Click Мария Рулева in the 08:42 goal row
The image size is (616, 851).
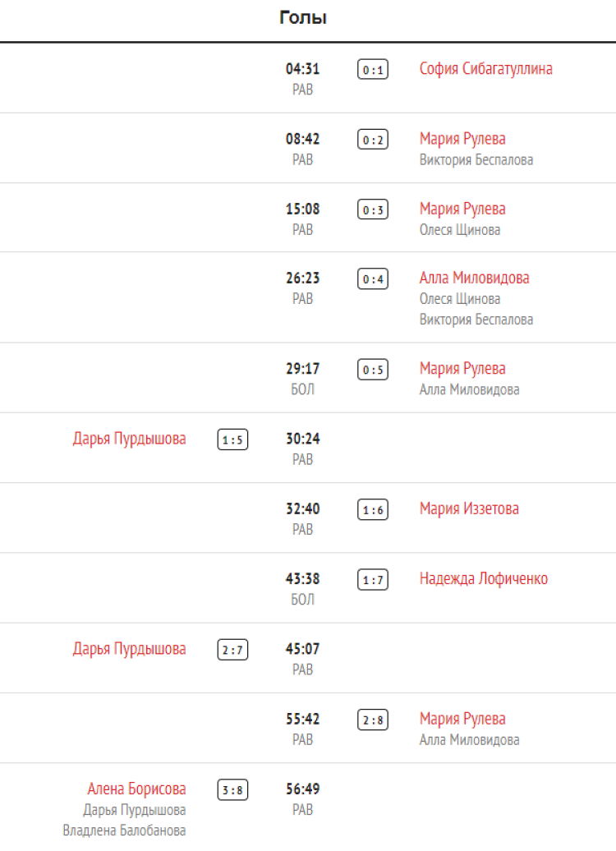(462, 139)
